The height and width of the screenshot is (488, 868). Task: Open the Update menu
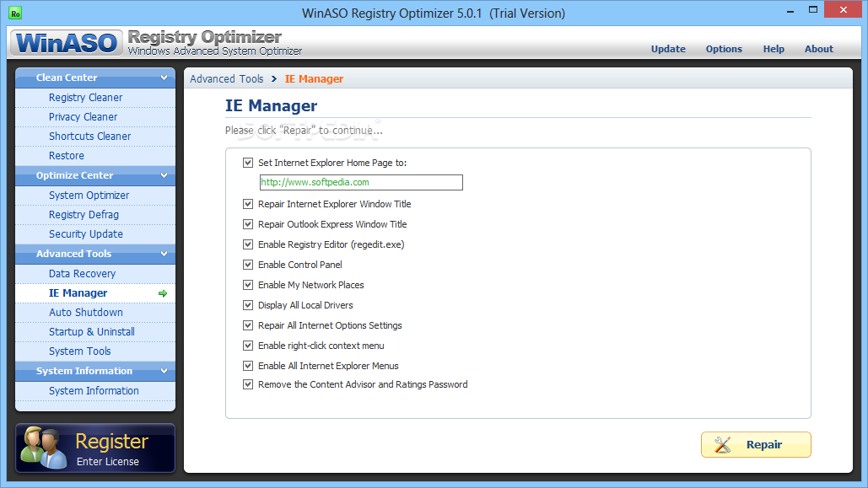coord(668,49)
